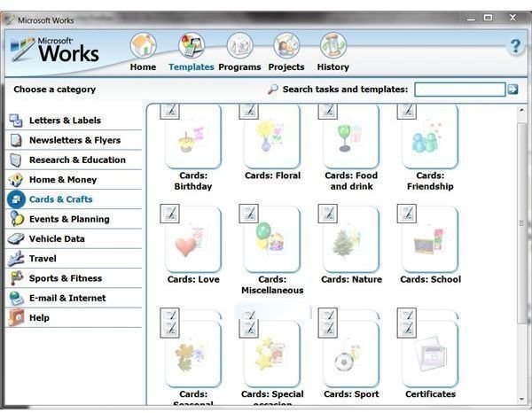Click the E-mail & Internet globe icon
This screenshot has width=532, height=413.
(x=16, y=298)
